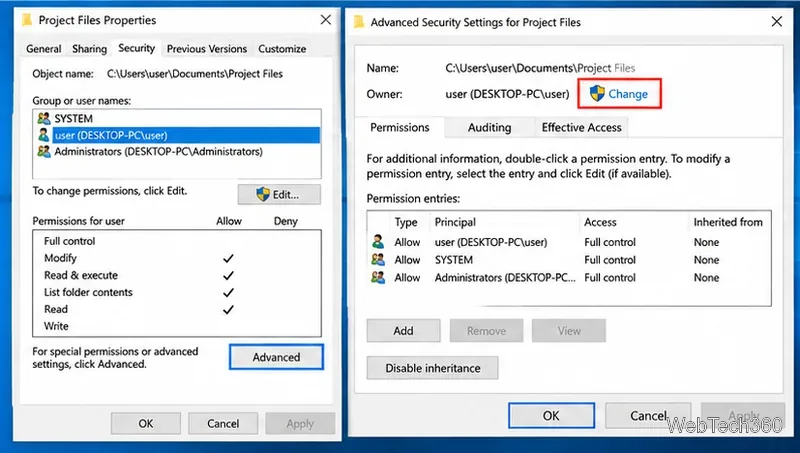
Task: Click the user account icon in Properties list
Action: pyautogui.click(x=44, y=135)
